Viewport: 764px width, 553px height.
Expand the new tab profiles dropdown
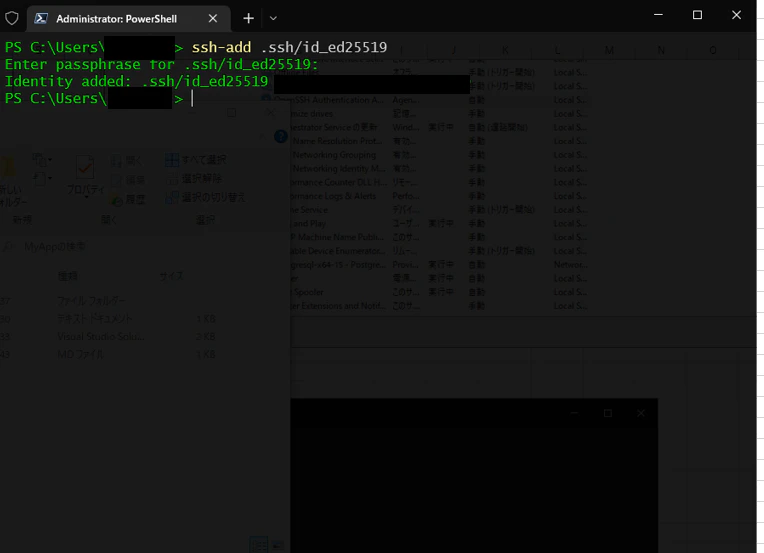pos(273,19)
